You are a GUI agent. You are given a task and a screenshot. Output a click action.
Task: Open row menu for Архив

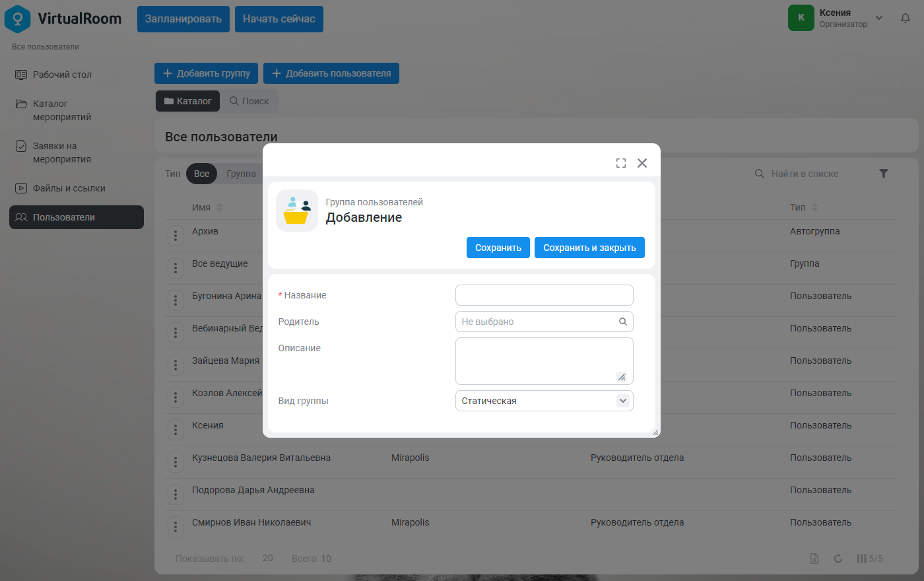tap(176, 236)
